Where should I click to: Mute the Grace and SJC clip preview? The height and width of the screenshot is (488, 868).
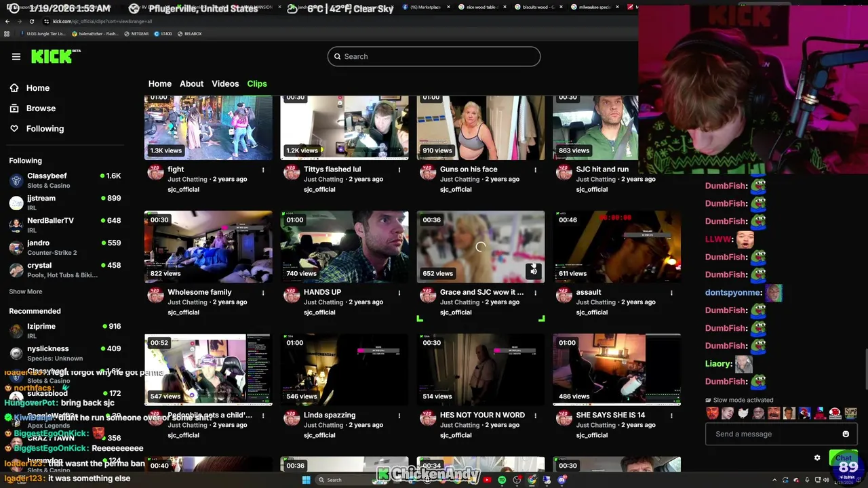(x=534, y=272)
